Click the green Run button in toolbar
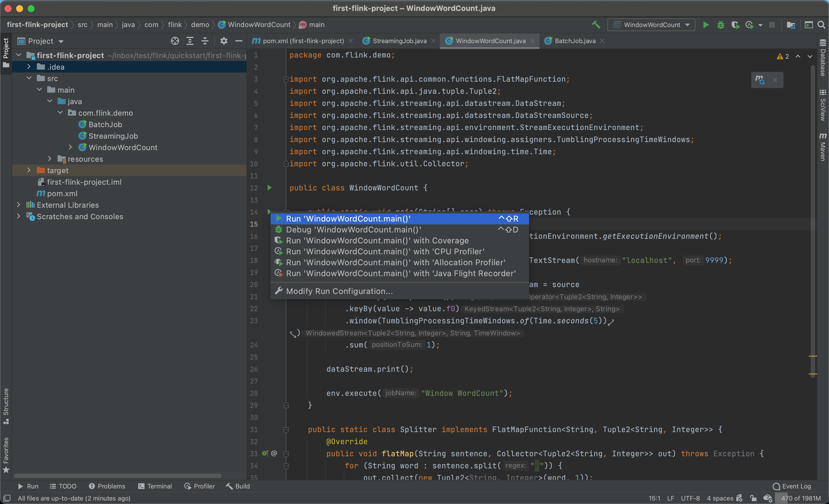This screenshot has width=829, height=504. (x=706, y=25)
